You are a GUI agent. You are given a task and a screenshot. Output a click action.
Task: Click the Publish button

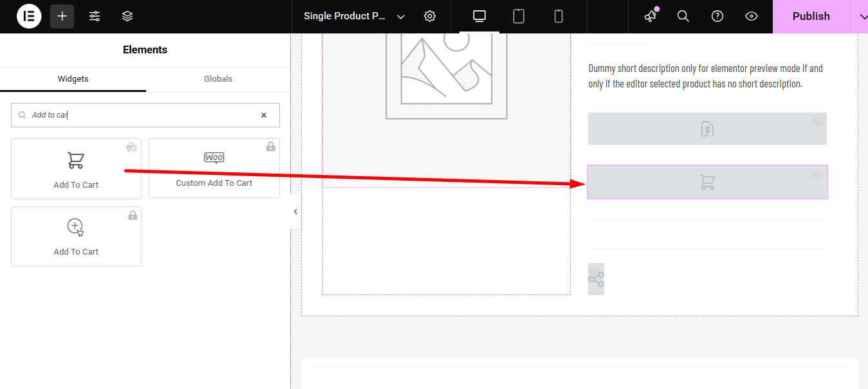point(811,16)
